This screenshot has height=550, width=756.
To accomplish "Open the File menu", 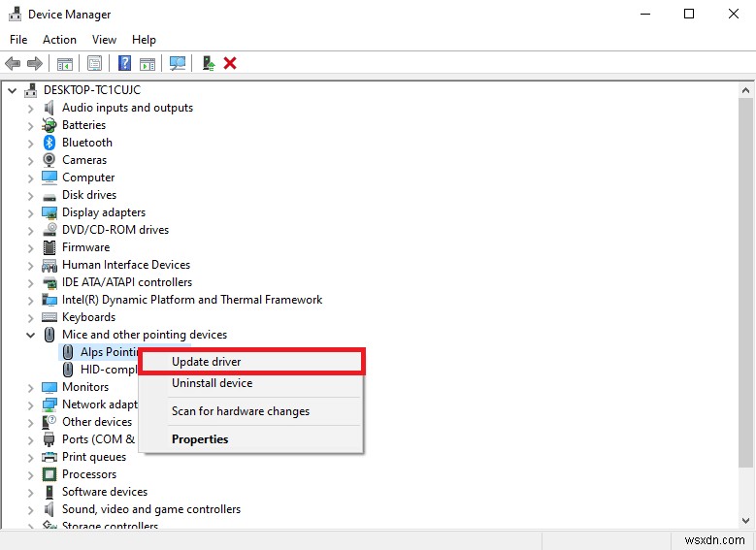I will click(x=18, y=40).
